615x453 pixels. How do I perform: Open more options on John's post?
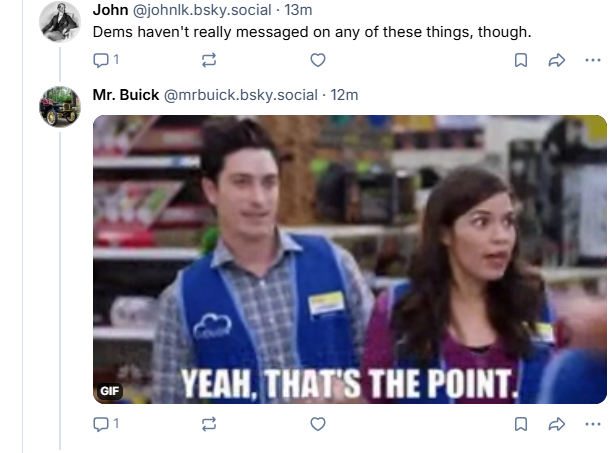point(593,60)
